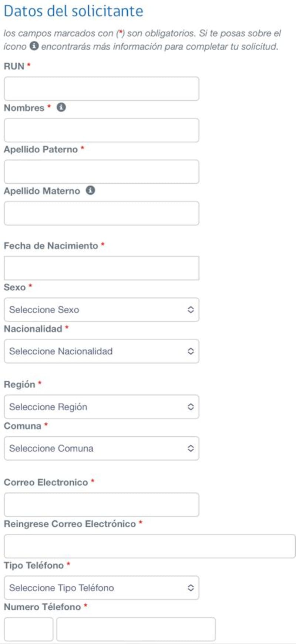Click into the Nombres text field

pyautogui.click(x=101, y=130)
